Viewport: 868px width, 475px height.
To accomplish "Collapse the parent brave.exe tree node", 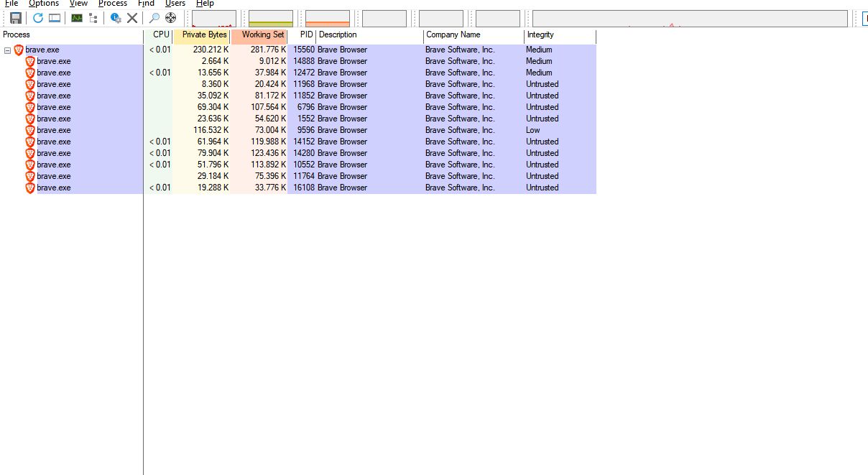I will coord(7,50).
